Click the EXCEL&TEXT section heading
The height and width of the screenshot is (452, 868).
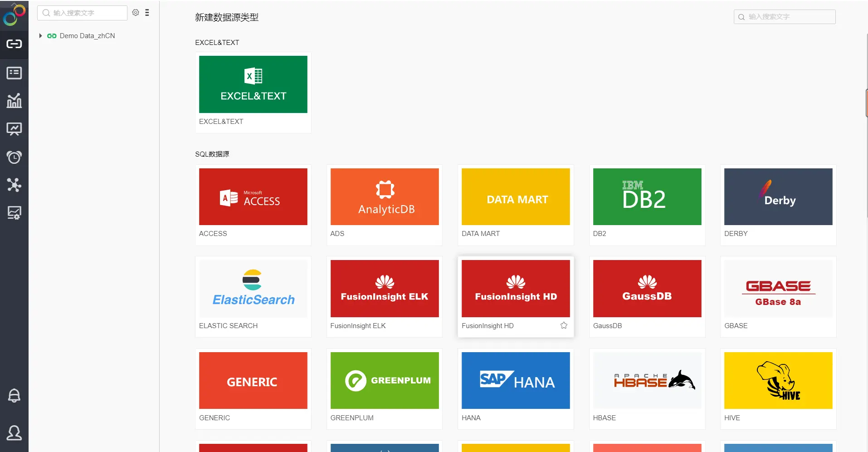click(217, 43)
